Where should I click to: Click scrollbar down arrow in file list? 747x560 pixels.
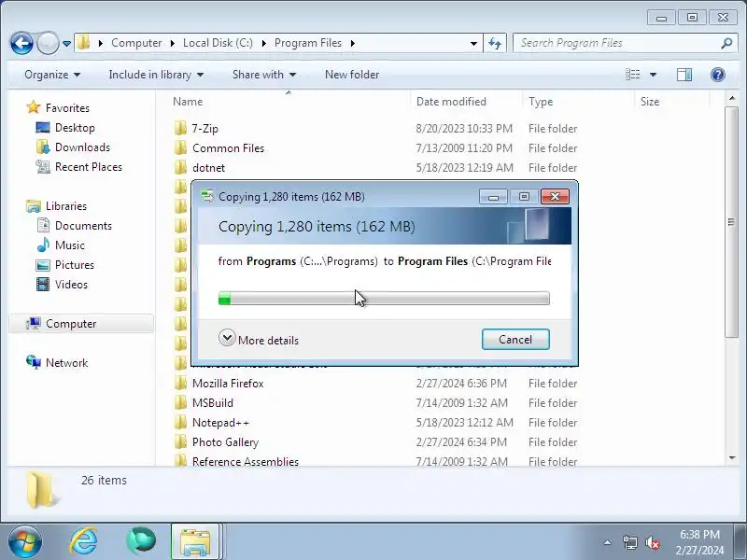tap(731, 457)
